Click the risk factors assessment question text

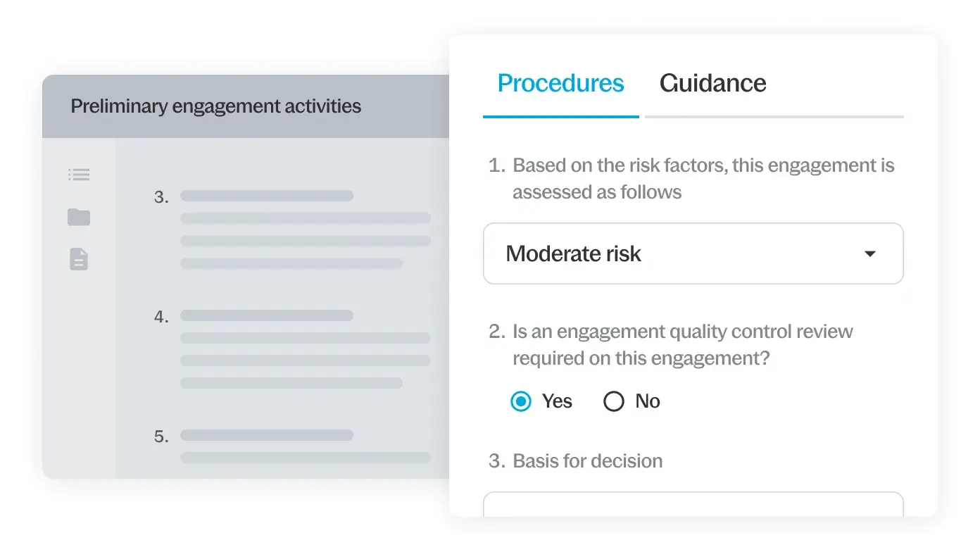(703, 179)
